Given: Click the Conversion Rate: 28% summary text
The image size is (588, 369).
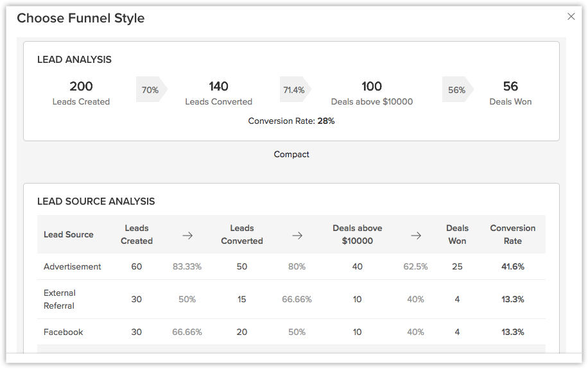Looking at the screenshot, I should (x=291, y=121).
